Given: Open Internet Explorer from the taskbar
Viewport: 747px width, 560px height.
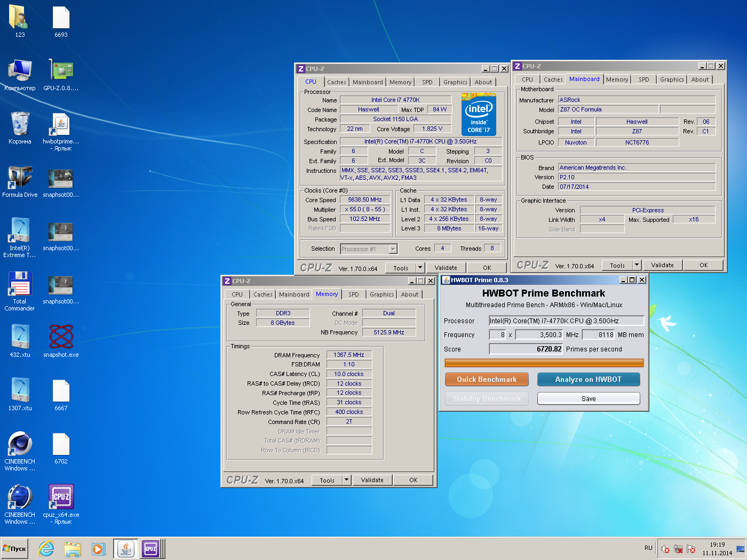Looking at the screenshot, I should pyautogui.click(x=46, y=548).
